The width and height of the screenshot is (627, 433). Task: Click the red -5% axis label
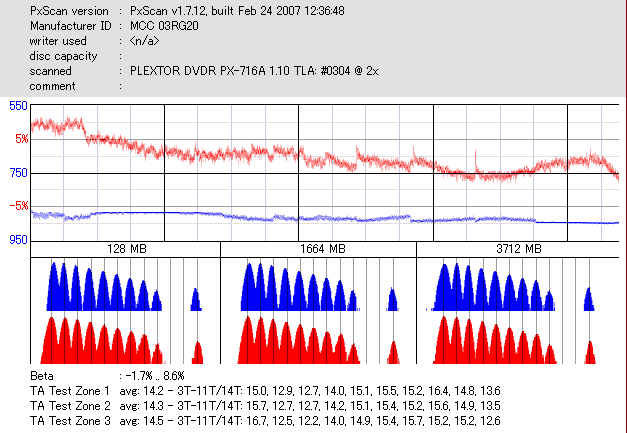(x=19, y=206)
